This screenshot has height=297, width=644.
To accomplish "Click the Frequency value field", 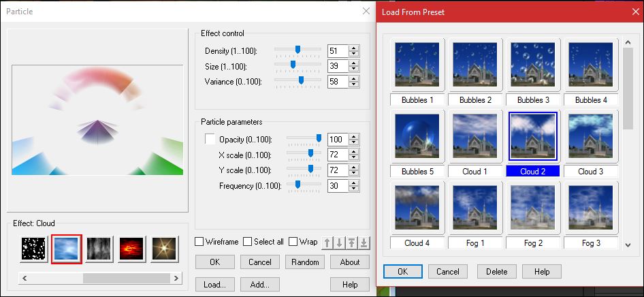I will [x=338, y=186].
